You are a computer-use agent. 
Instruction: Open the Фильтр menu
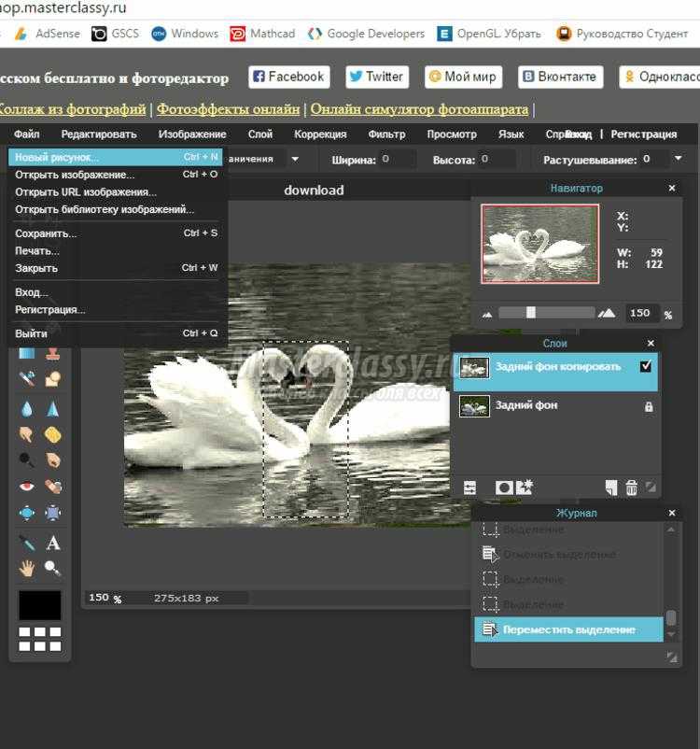coord(386,134)
